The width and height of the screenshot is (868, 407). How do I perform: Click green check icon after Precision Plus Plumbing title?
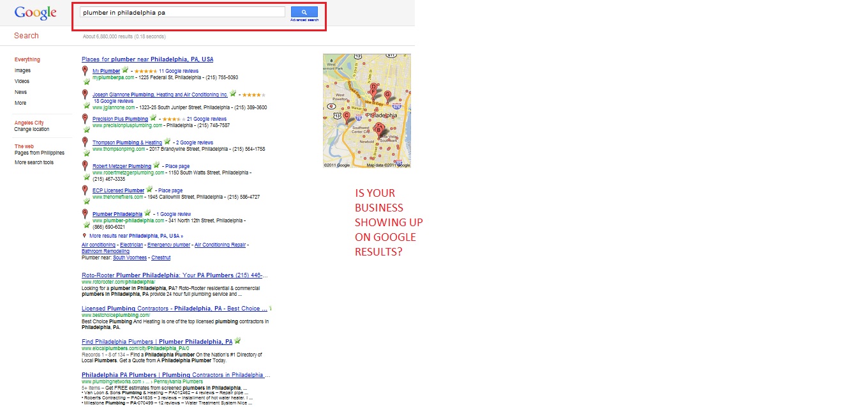coord(153,118)
